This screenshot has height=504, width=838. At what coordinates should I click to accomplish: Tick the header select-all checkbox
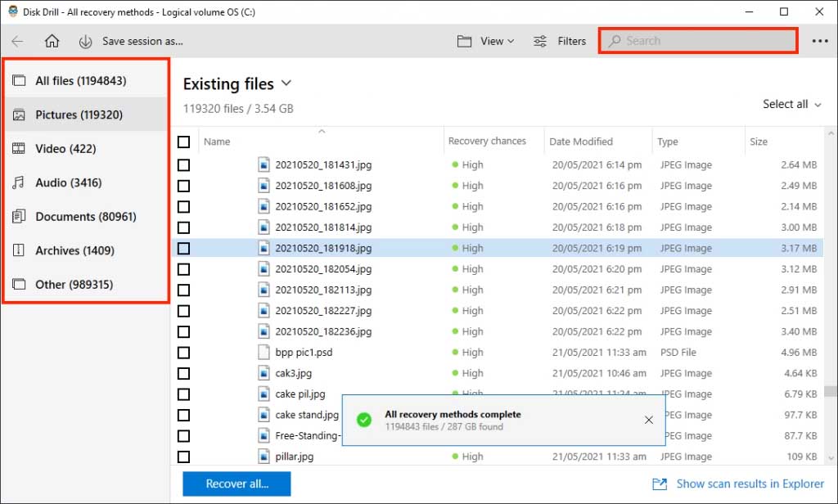(x=183, y=142)
